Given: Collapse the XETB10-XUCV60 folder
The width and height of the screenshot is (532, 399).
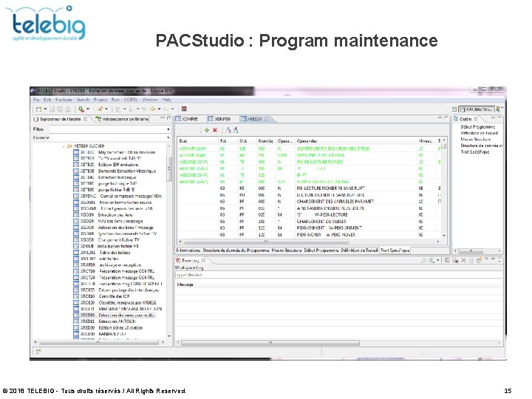Looking at the screenshot, I should [64, 146].
